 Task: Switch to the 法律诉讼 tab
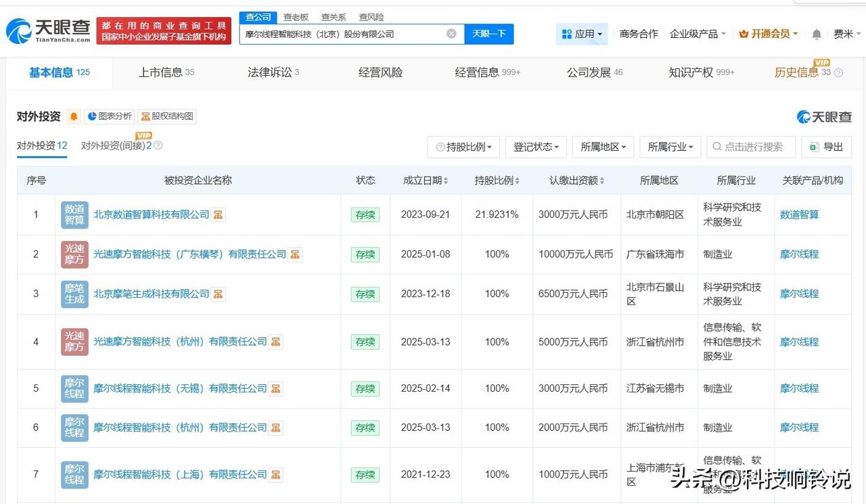pos(273,72)
